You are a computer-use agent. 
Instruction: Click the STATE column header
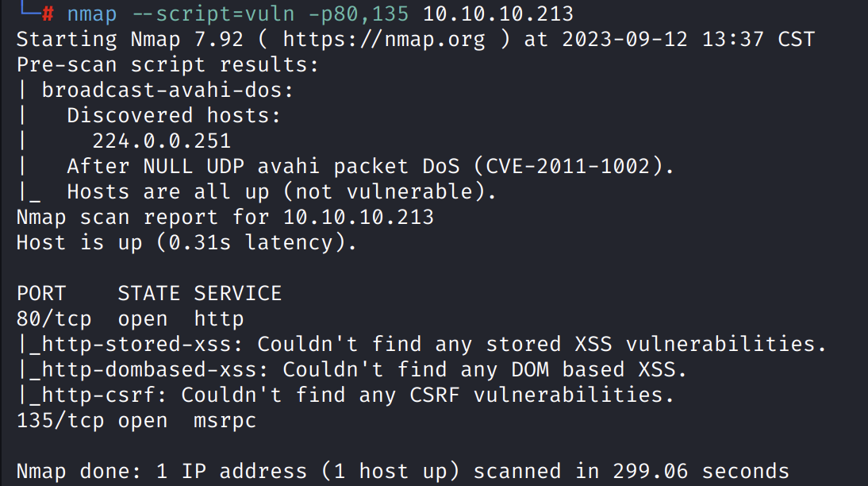click(x=149, y=293)
